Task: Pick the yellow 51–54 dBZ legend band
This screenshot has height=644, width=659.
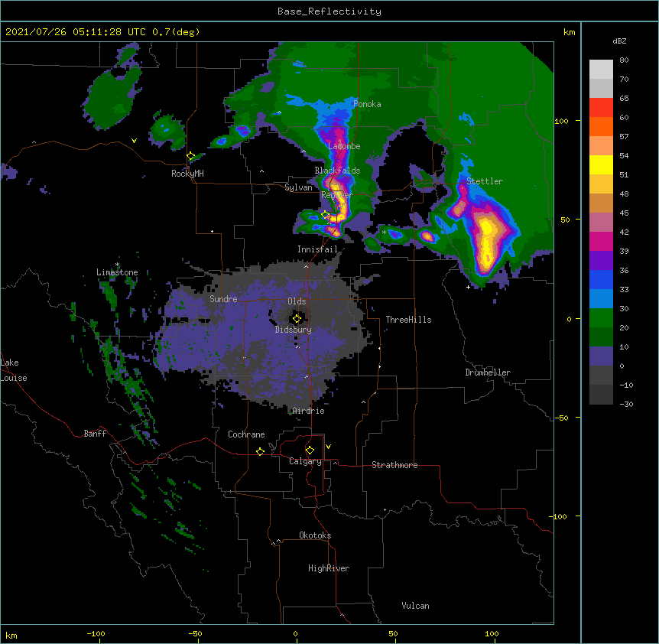Action: coord(601,164)
